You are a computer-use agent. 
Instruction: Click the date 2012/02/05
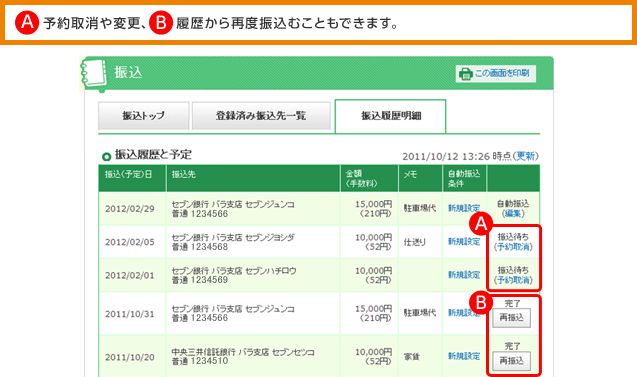tap(130, 242)
